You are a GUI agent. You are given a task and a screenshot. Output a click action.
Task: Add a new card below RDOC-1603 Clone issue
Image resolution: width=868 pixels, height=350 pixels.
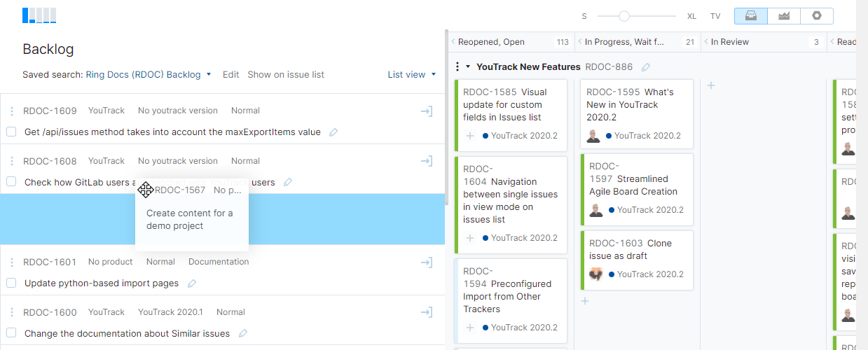585,301
